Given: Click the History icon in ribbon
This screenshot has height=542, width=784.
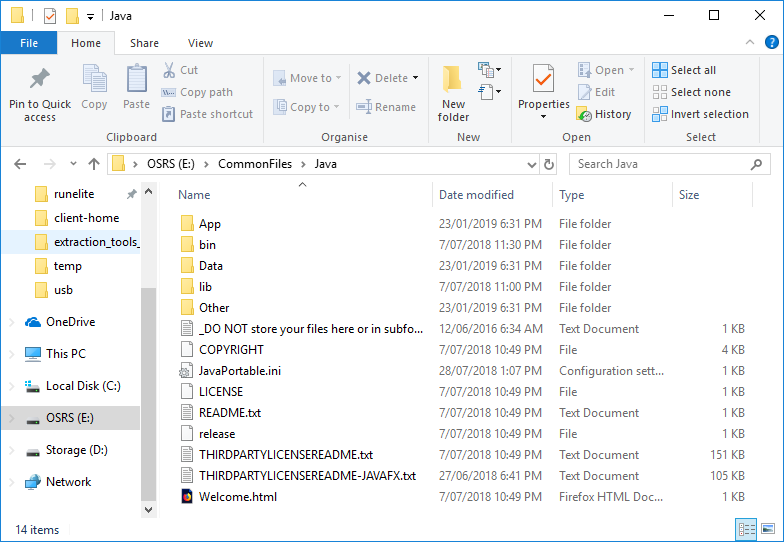Looking at the screenshot, I should pyautogui.click(x=585, y=114).
